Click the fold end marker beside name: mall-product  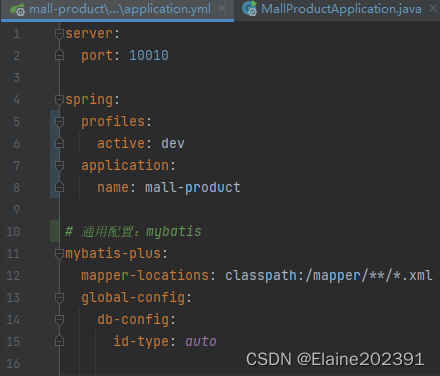click(59, 187)
